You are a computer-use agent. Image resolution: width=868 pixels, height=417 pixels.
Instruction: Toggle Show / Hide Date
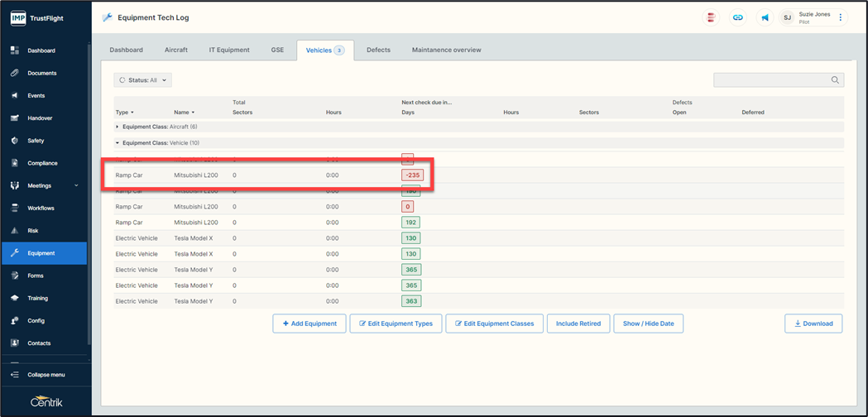point(648,324)
